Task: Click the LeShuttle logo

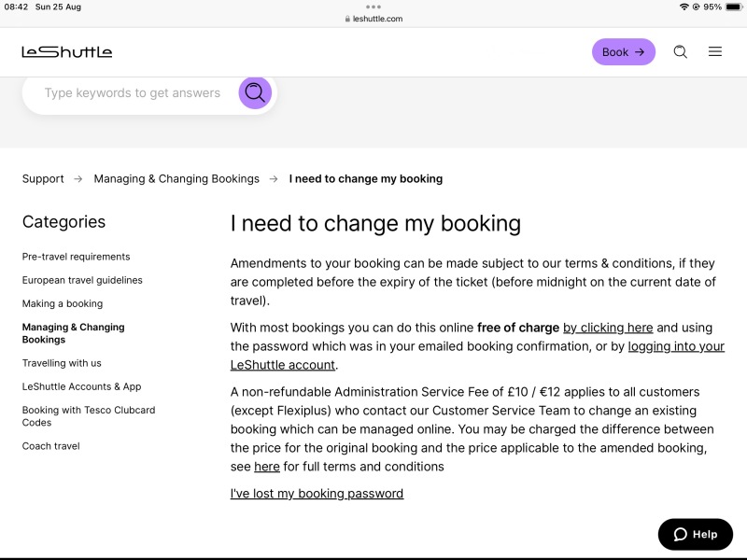Action: (67, 51)
